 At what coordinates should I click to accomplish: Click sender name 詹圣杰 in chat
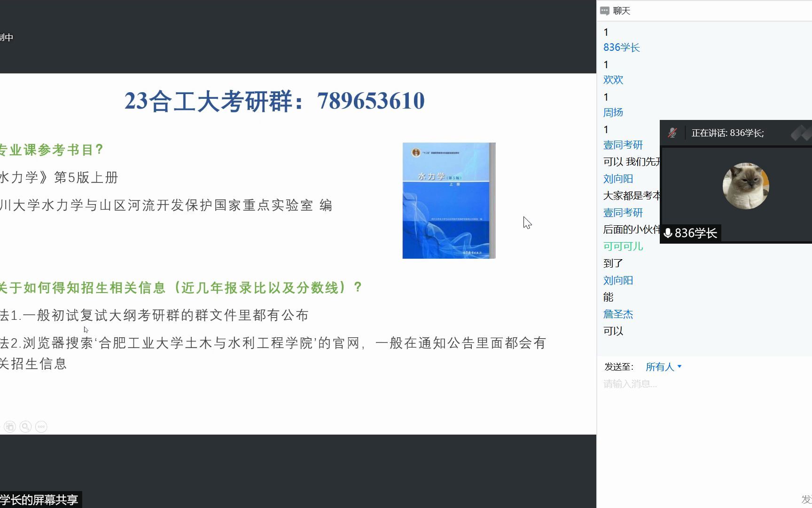[618, 314]
